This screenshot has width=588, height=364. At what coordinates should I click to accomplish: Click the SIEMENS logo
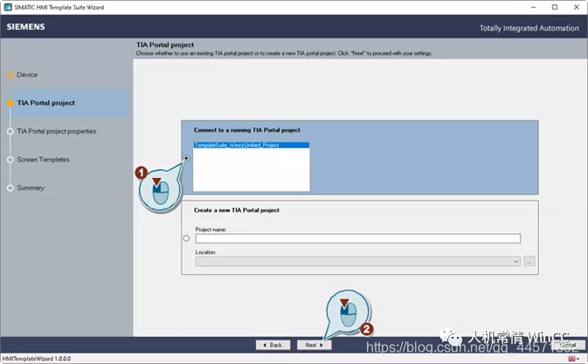(26, 26)
